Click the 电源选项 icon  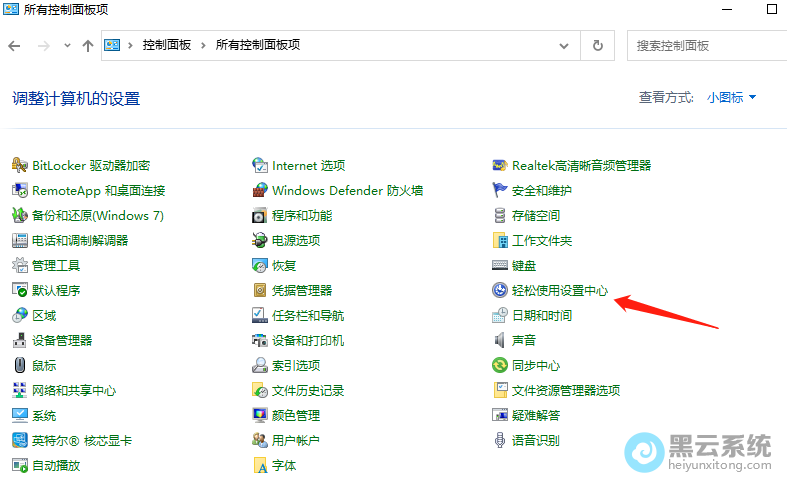tap(259, 241)
